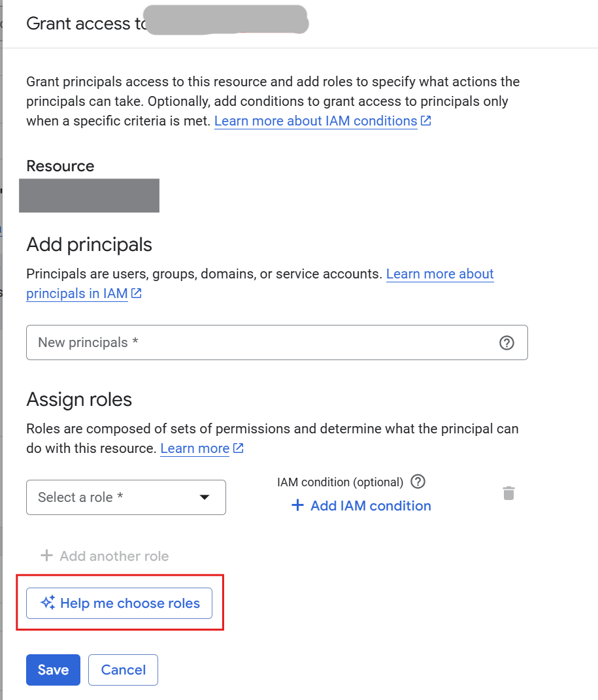Cancel the Grant access dialog
Image resolution: width=598 pixels, height=700 pixels.
click(x=123, y=670)
